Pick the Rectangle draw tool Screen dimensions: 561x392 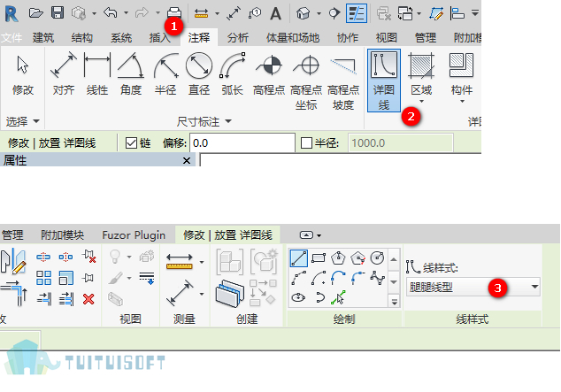coord(319,257)
